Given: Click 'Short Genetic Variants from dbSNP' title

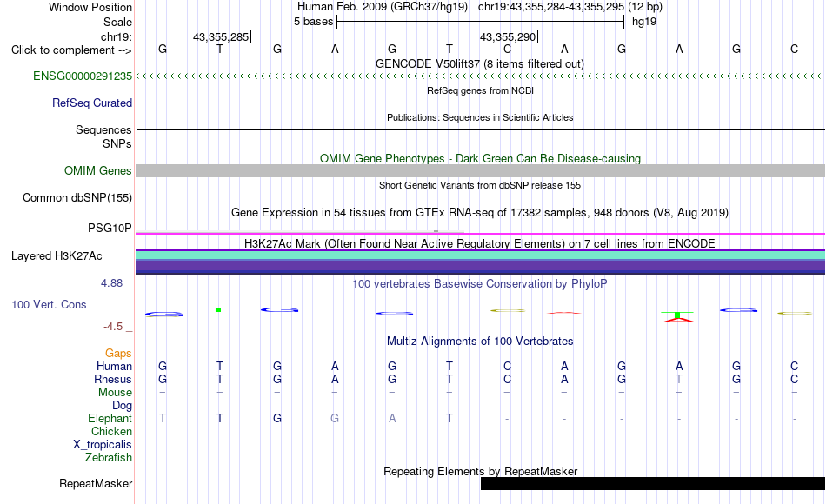Looking at the screenshot, I should (x=480, y=185).
